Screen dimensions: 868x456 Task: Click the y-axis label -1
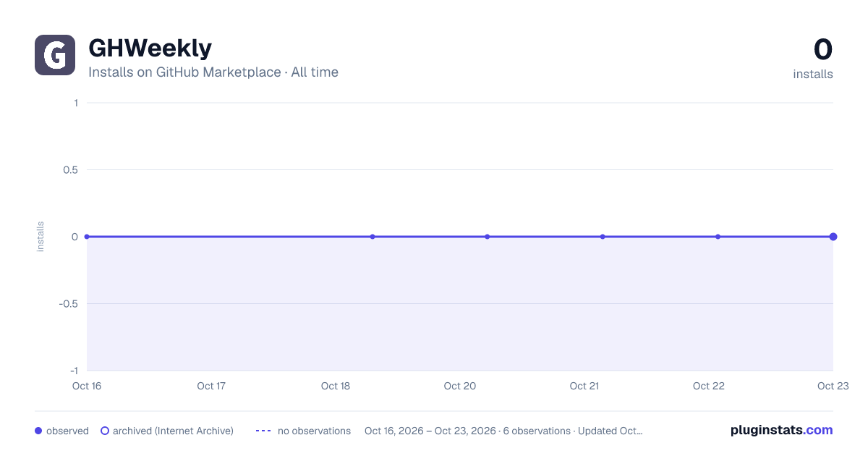coord(74,371)
